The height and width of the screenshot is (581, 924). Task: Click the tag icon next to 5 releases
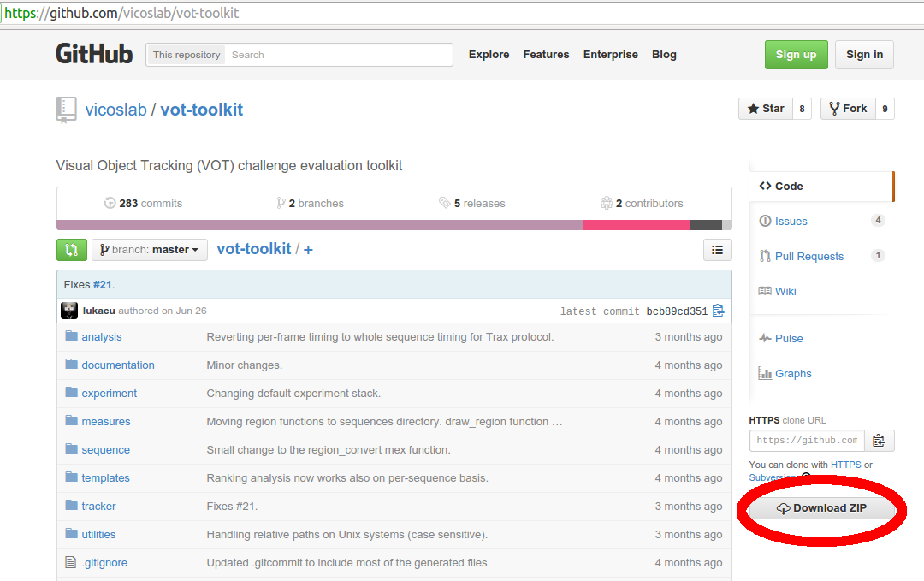(x=444, y=204)
